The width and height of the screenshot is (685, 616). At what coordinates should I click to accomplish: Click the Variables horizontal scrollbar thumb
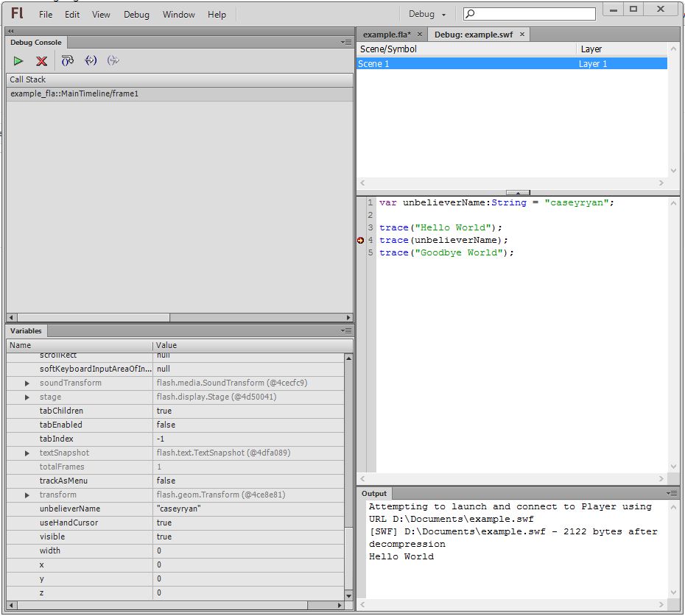pyautogui.click(x=163, y=606)
